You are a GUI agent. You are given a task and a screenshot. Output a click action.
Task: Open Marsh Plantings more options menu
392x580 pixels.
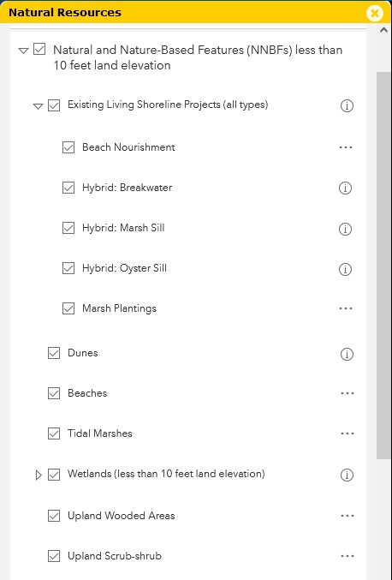pos(346,308)
